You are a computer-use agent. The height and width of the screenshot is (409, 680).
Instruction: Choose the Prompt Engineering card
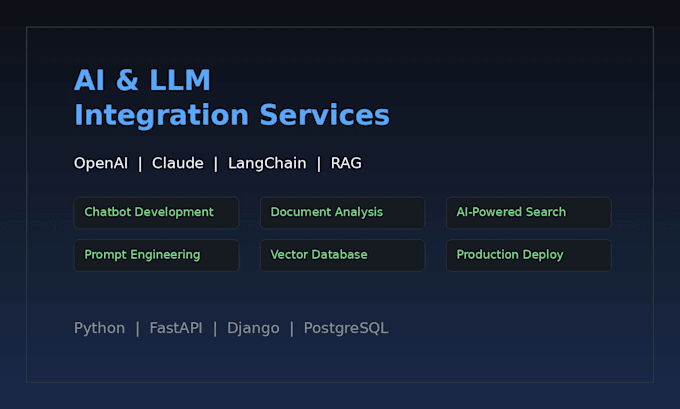pos(157,255)
